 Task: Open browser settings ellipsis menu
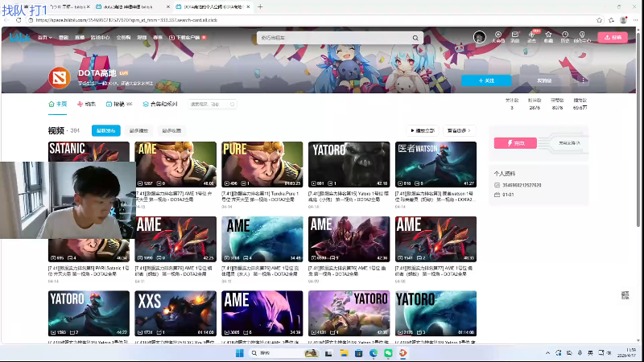[x=636, y=19]
